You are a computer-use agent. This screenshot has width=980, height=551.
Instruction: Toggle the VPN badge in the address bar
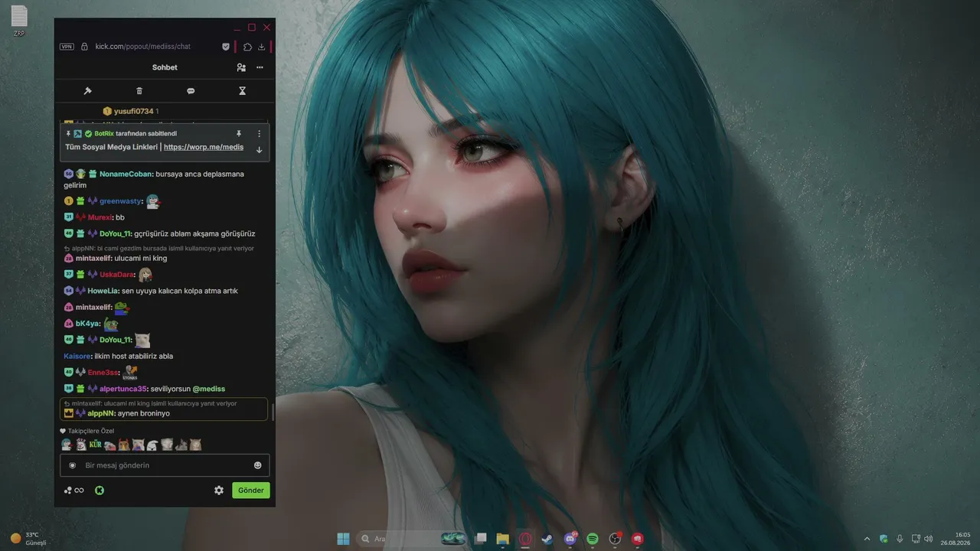click(67, 47)
